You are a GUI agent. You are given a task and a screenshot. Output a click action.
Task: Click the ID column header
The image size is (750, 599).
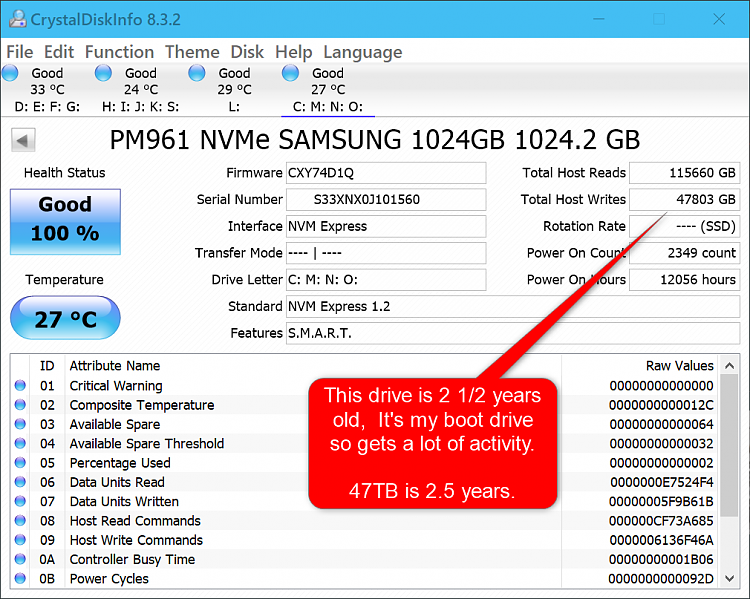point(47,366)
